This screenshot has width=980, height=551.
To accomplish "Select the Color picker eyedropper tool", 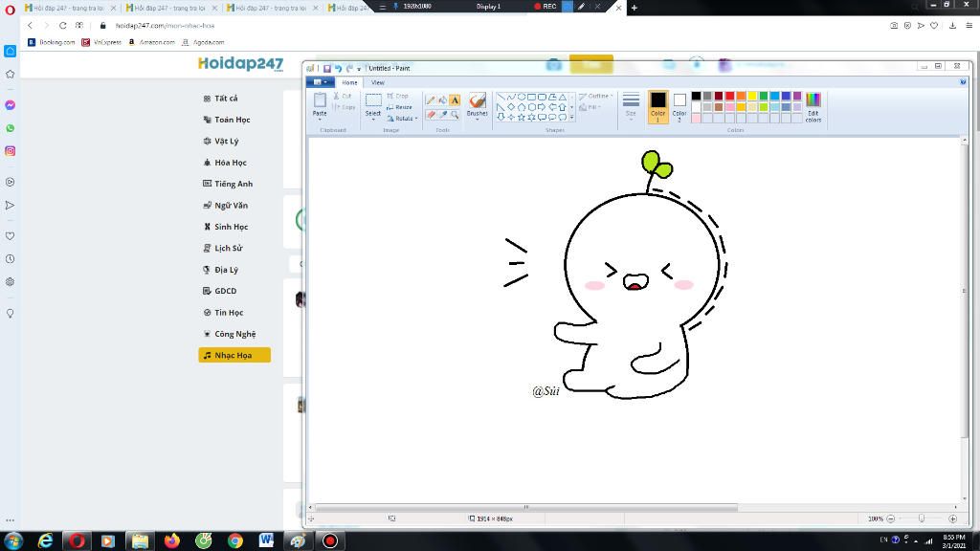I will (x=442, y=115).
